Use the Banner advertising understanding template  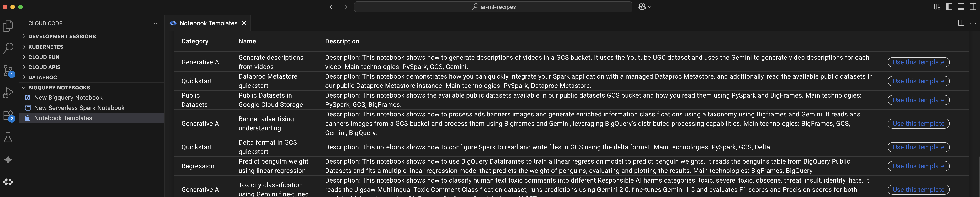point(918,123)
